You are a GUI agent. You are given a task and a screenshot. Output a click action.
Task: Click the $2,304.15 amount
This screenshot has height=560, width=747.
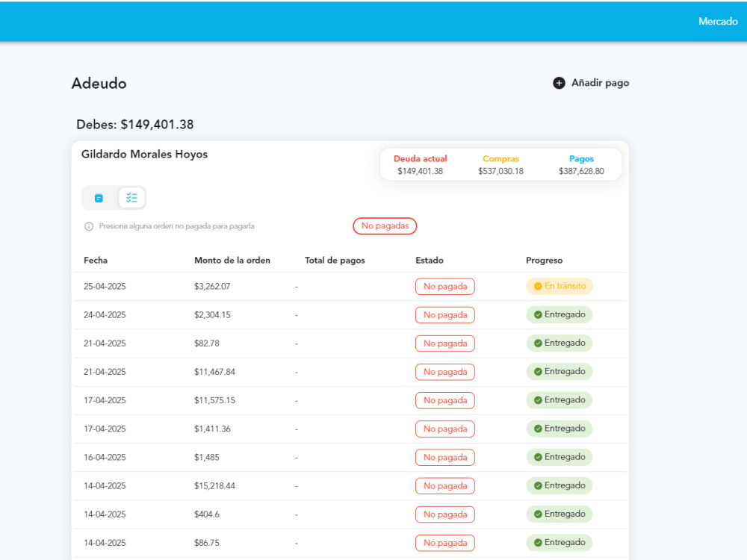pyautogui.click(x=212, y=315)
